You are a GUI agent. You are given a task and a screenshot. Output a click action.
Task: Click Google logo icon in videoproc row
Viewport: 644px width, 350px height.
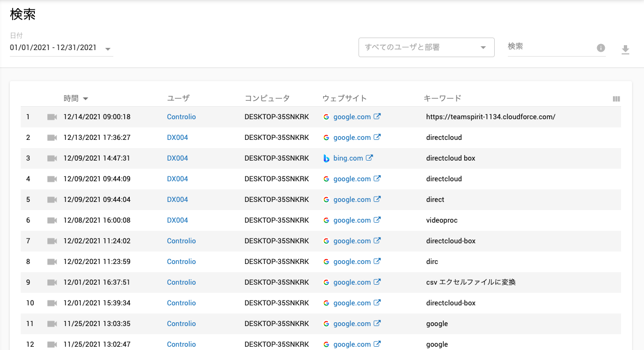tap(326, 220)
